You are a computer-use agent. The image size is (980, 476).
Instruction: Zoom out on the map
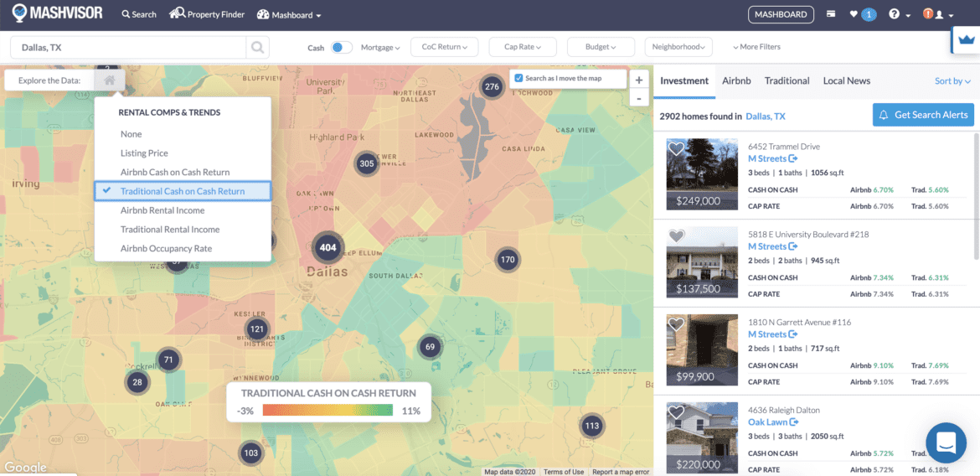pyautogui.click(x=639, y=98)
